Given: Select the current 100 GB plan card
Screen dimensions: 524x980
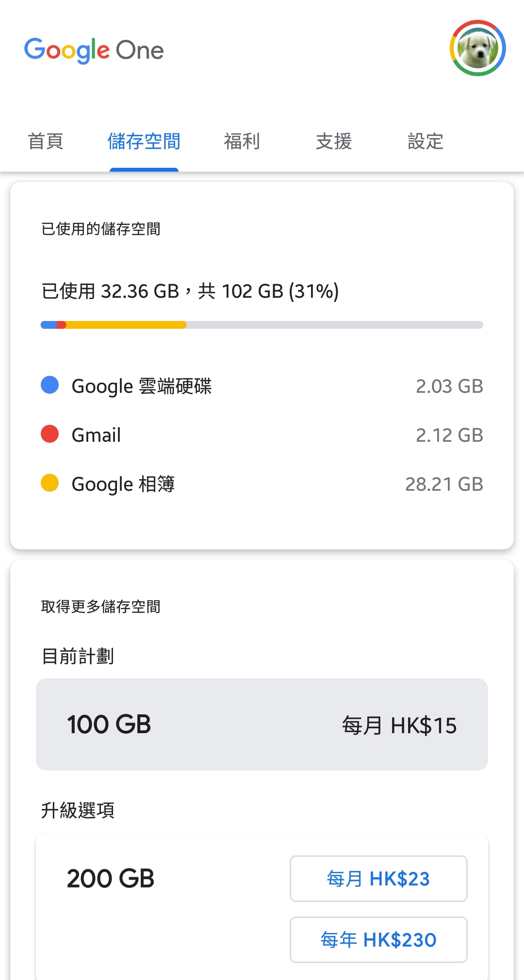Looking at the screenshot, I should point(262,724).
